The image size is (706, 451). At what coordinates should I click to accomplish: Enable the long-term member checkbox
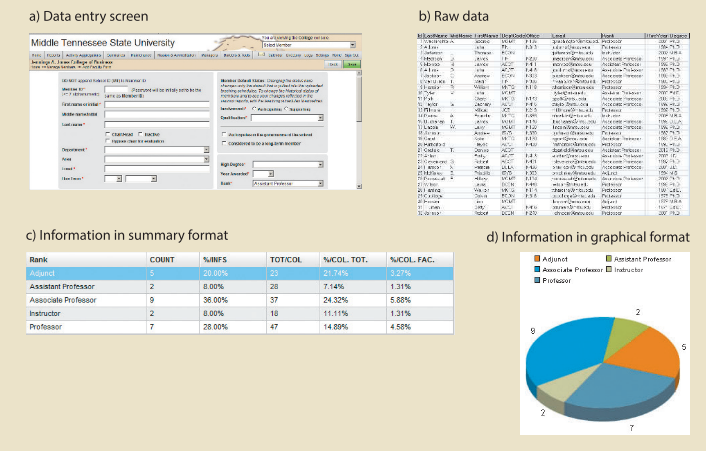point(221,143)
